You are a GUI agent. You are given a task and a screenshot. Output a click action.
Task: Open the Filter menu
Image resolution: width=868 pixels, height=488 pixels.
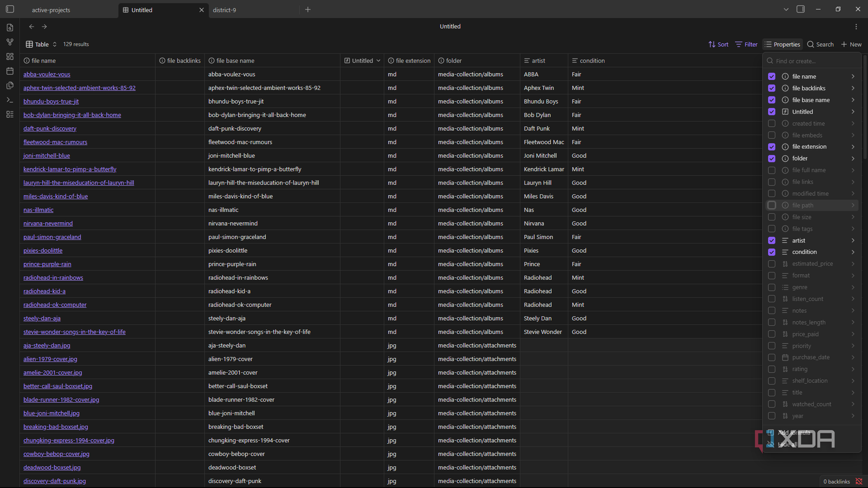(x=746, y=44)
